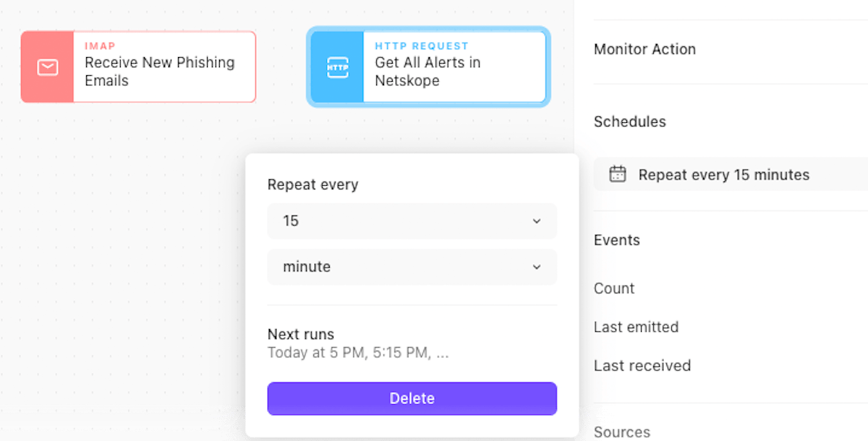Select the Repeat every 15 minutes schedule
Image resolution: width=868 pixels, height=441 pixels.
[723, 175]
